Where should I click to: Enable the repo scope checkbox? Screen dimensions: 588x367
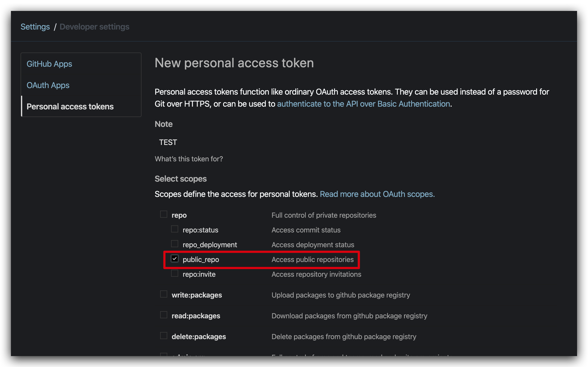164,214
